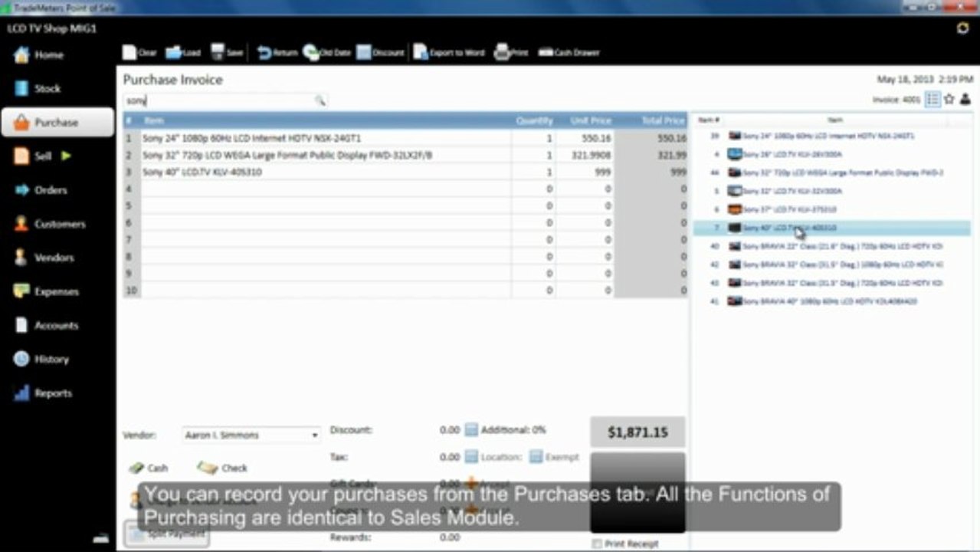Pay with Cash

pos(148,468)
